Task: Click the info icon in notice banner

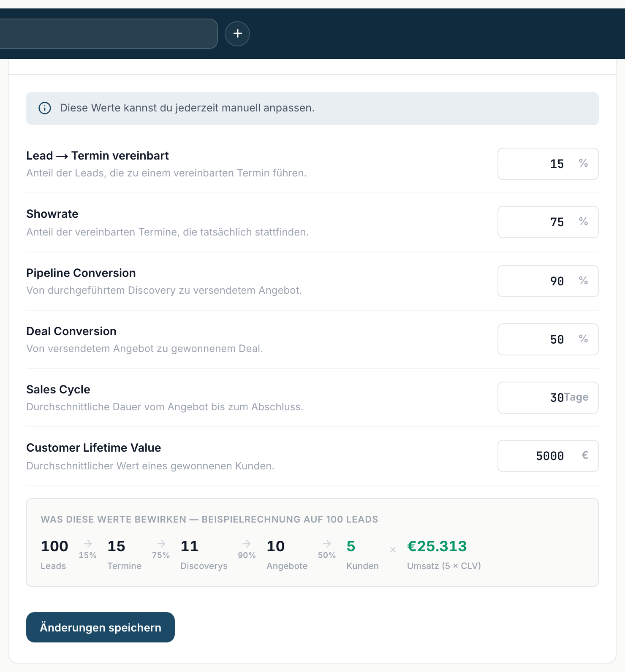Action: (x=45, y=108)
